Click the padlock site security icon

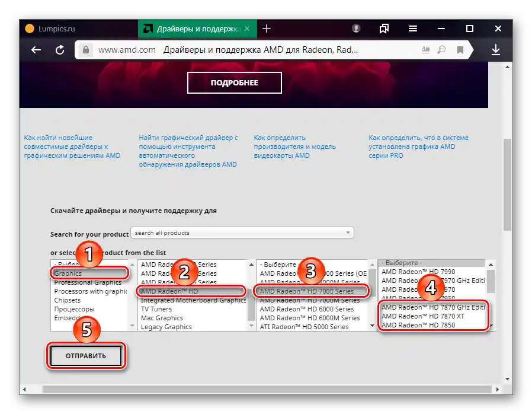coord(86,50)
